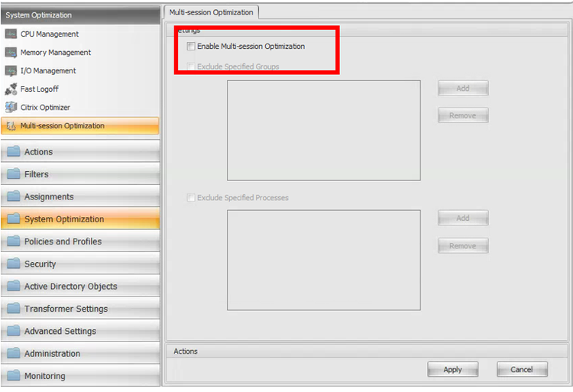Enable Multi-session Optimization checkbox
Viewport: 573px width, 392px height.
(191, 47)
